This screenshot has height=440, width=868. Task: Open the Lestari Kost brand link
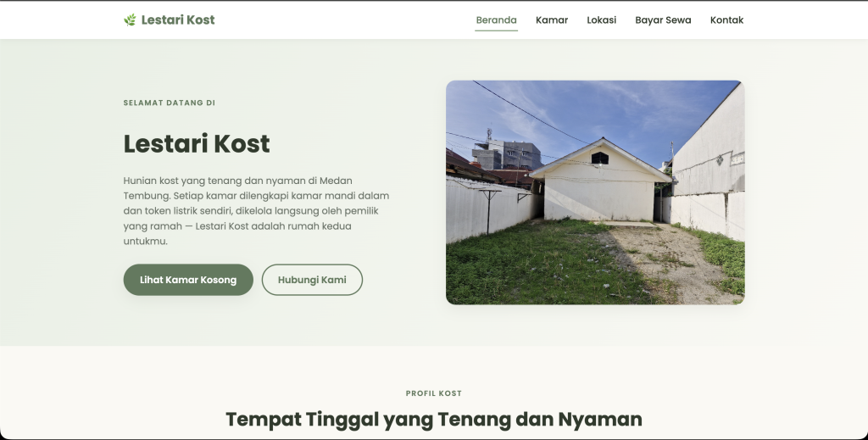pyautogui.click(x=169, y=20)
